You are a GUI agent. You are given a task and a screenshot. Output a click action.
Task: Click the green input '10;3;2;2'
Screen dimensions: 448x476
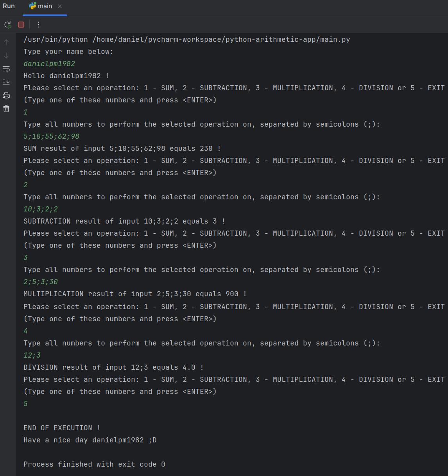[41, 209]
